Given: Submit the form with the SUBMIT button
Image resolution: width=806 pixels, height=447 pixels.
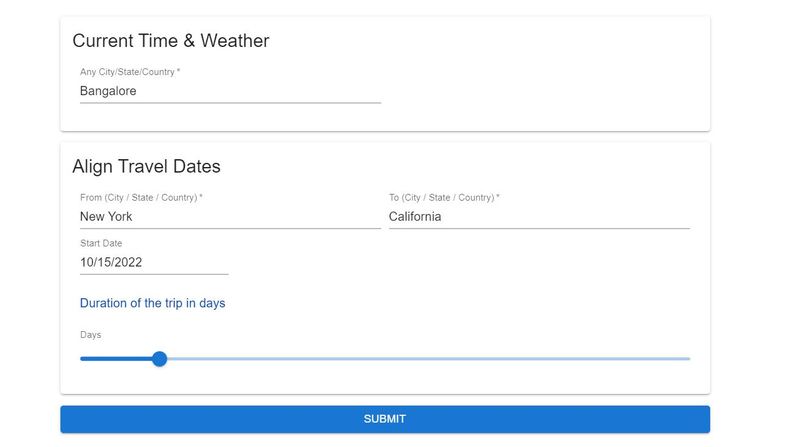Looking at the screenshot, I should pyautogui.click(x=385, y=419).
